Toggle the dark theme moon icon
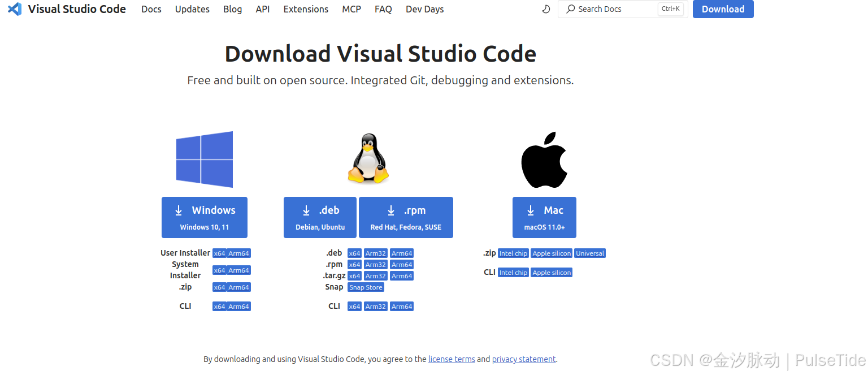 546,9
